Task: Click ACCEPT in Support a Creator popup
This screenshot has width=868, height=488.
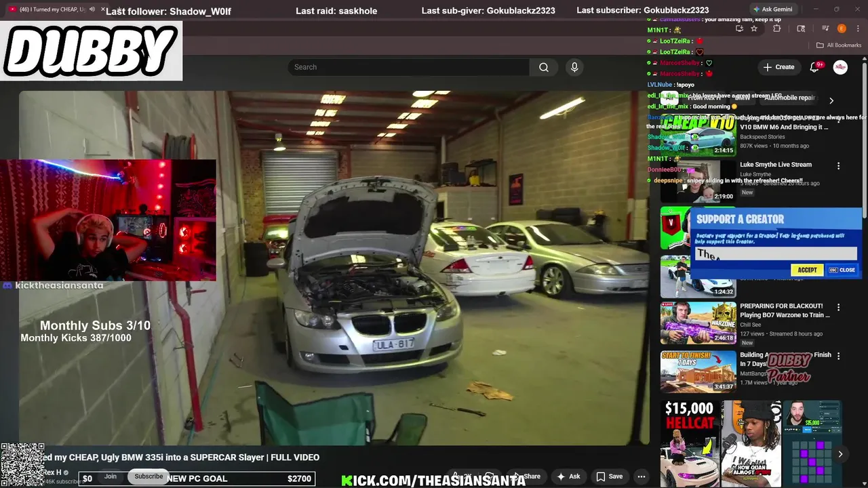Action: (x=807, y=270)
